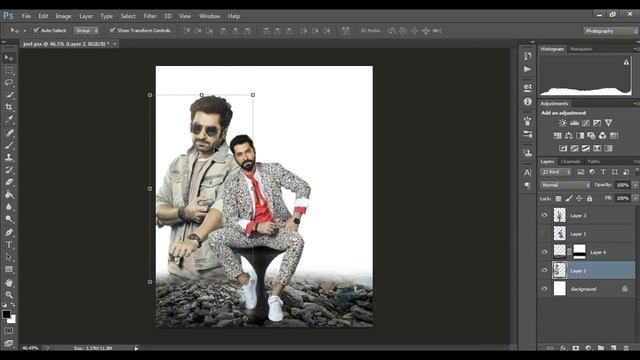Select the Background layer row

(x=587, y=289)
